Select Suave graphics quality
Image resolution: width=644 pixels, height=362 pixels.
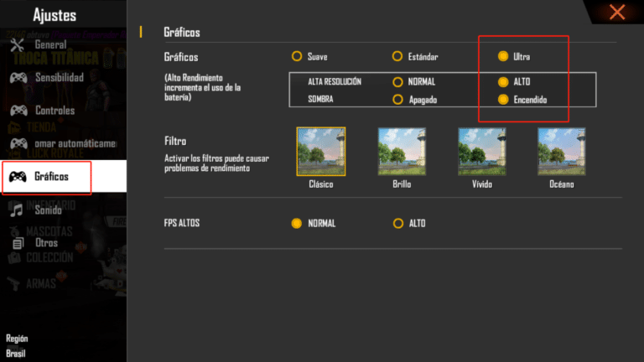pos(297,57)
